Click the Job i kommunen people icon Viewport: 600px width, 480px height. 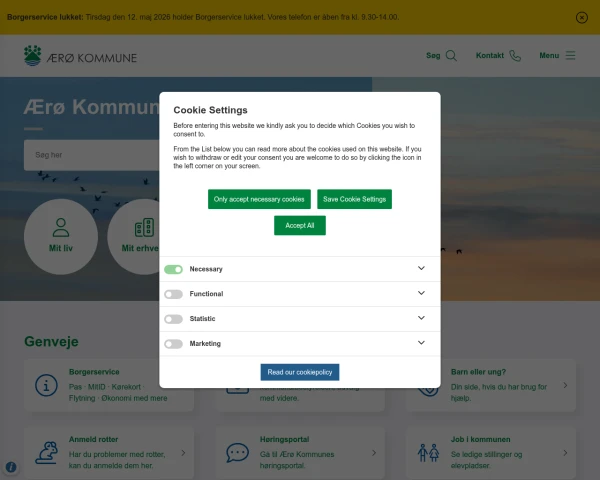(x=428, y=453)
